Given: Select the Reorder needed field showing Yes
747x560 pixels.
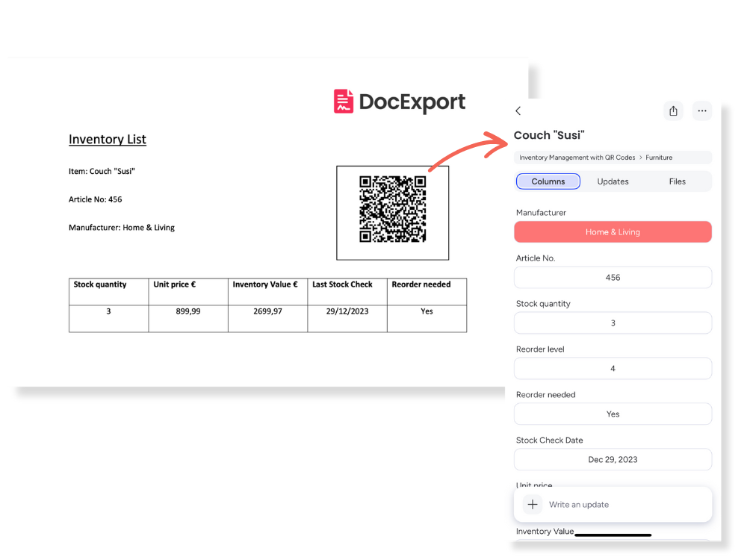Looking at the screenshot, I should point(613,414).
